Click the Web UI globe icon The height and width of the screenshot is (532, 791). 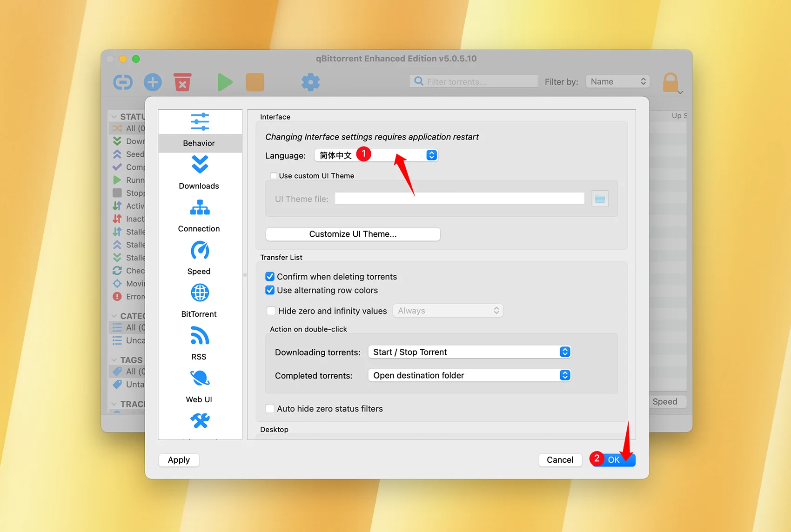[x=200, y=379]
